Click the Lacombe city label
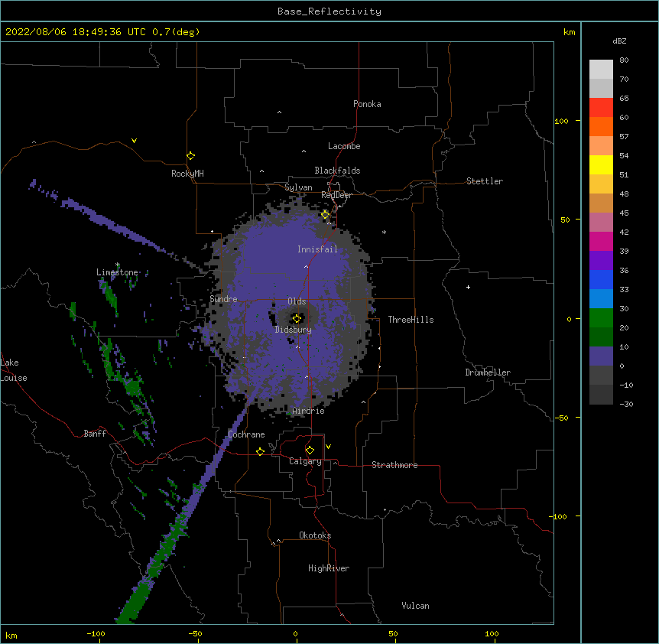Viewport: 659px width, 644px height. point(344,146)
